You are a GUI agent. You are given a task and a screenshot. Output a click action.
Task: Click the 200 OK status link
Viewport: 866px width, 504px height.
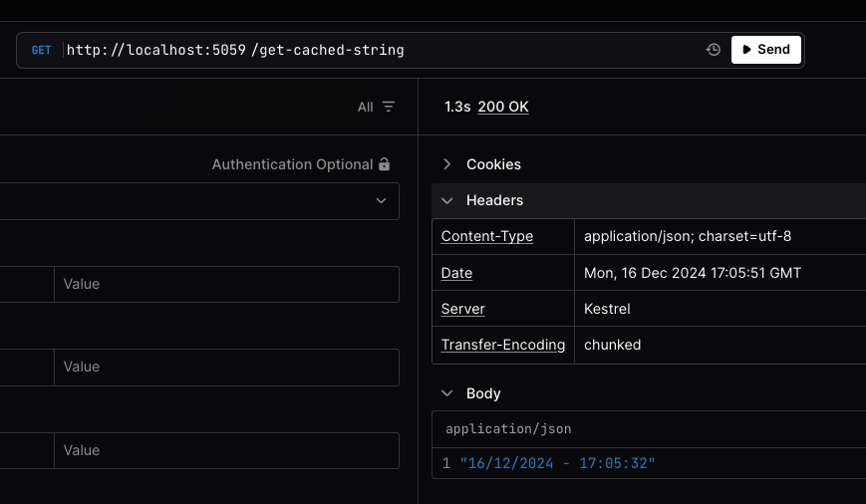coord(503,107)
